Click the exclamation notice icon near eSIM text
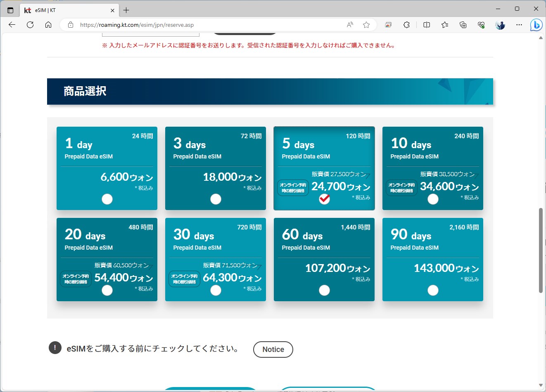Viewport: 546px width, 392px height. [55, 348]
